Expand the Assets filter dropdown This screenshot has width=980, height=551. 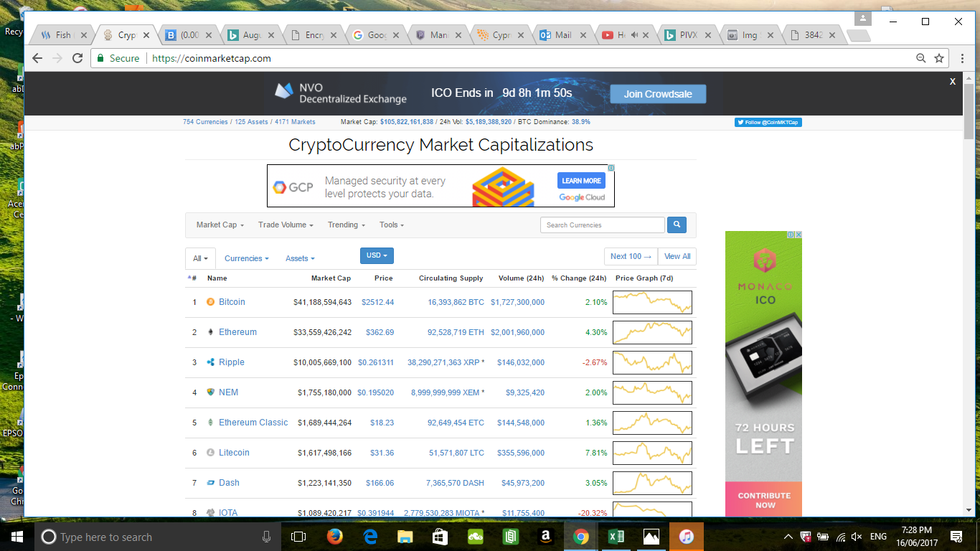(300, 258)
